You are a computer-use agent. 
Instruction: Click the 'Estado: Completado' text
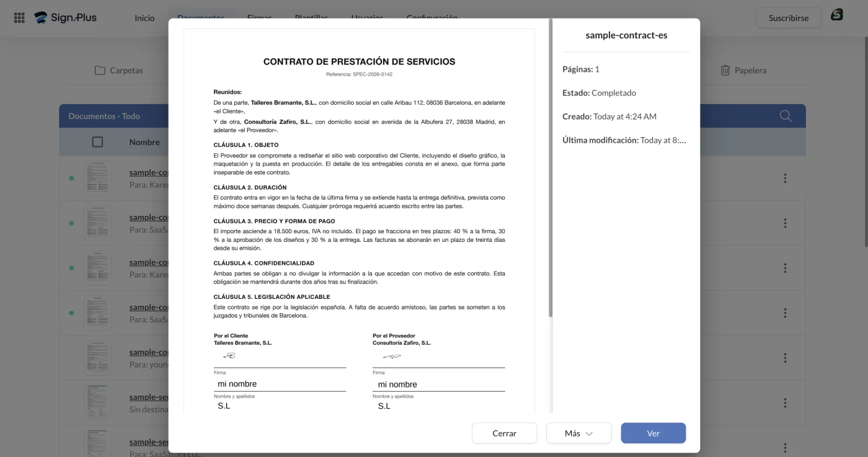coord(599,93)
